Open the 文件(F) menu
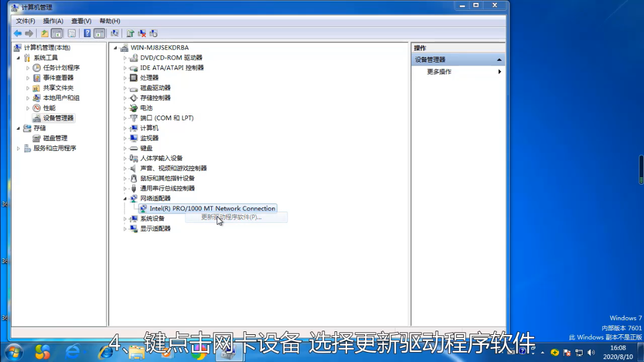This screenshot has height=362, width=644. coord(25,21)
